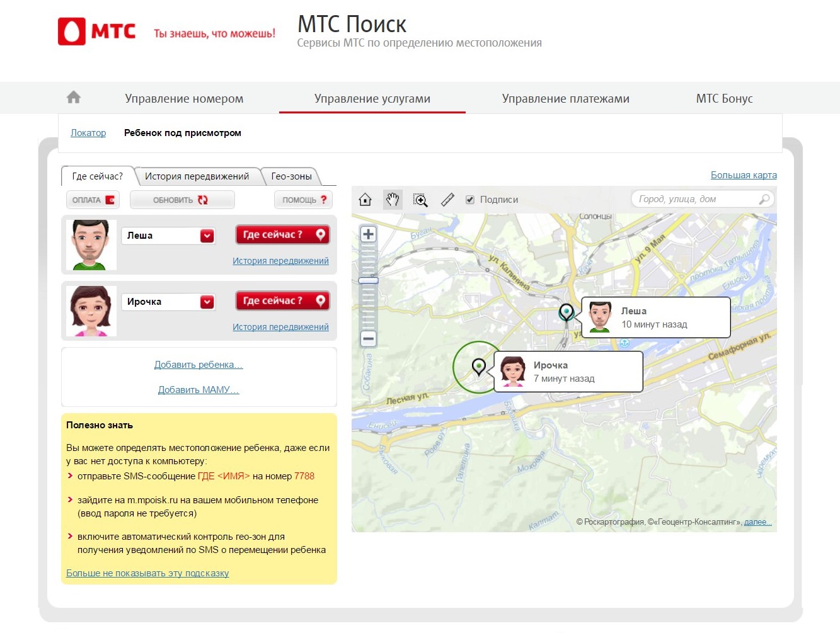Reset map view with the home tool
Viewport: 840px width, 633px height.
(x=365, y=200)
